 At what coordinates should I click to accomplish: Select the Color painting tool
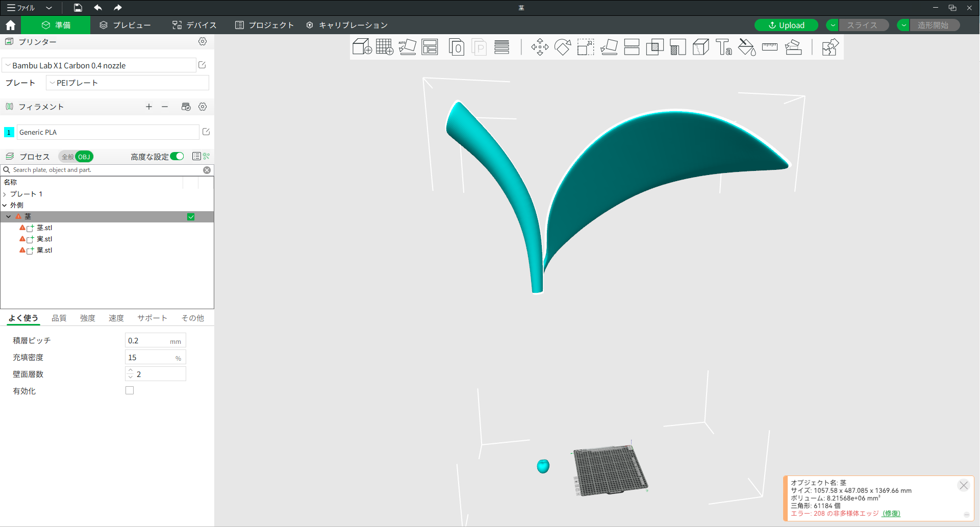point(747,47)
